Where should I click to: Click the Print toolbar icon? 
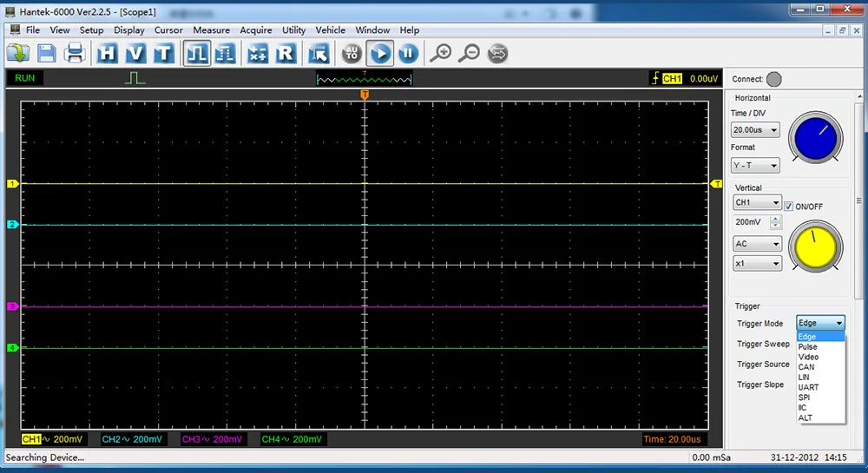coord(75,54)
